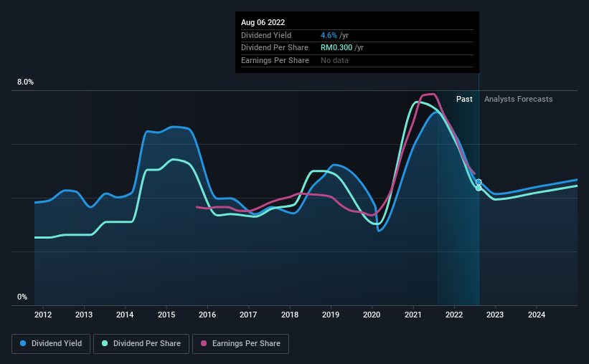Select the 2024 label on the x-axis
This screenshot has width=589, height=364.
point(537,315)
